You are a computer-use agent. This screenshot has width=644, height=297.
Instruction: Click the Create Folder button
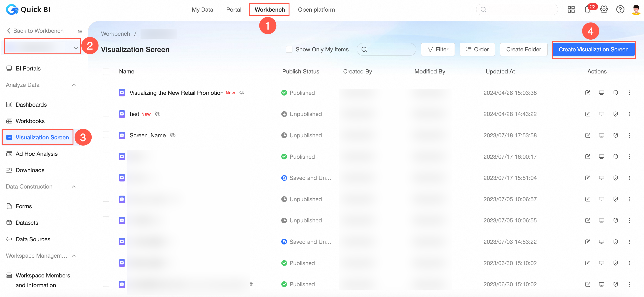[x=523, y=50]
